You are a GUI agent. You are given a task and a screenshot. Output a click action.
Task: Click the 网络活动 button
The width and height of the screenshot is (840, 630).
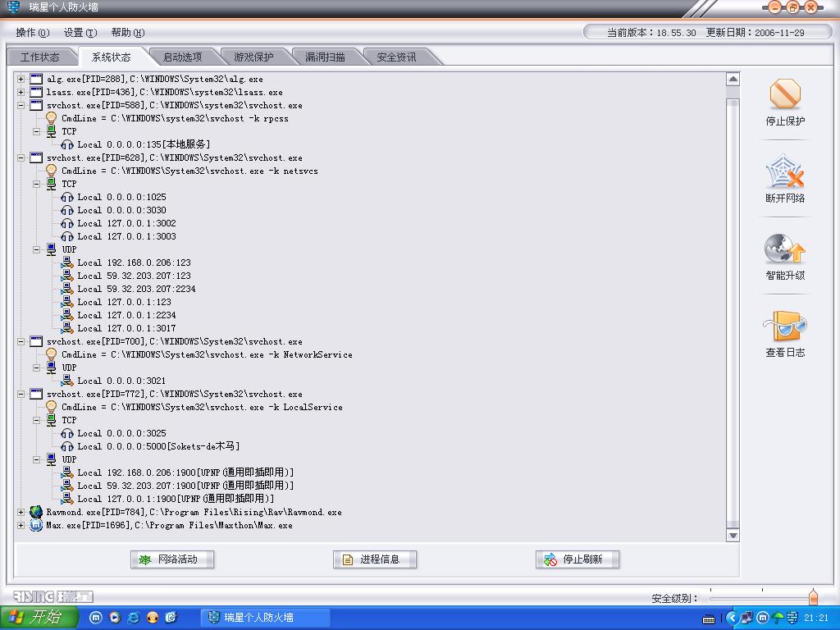(172, 559)
